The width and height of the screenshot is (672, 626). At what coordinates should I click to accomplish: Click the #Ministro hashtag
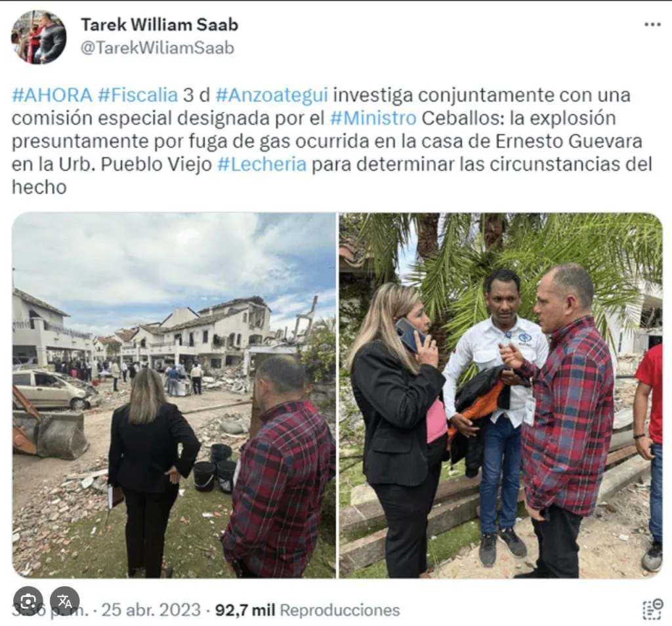(x=373, y=118)
